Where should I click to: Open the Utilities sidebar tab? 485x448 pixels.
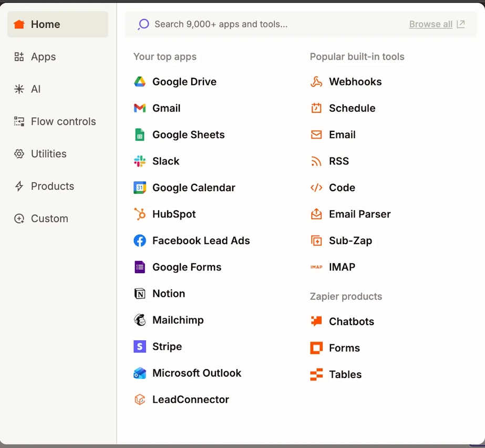click(58, 154)
